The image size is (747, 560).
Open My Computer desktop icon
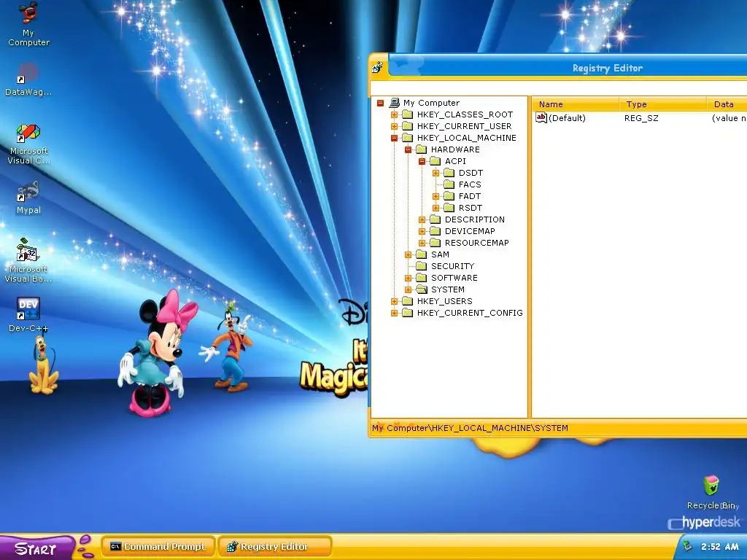click(x=28, y=24)
